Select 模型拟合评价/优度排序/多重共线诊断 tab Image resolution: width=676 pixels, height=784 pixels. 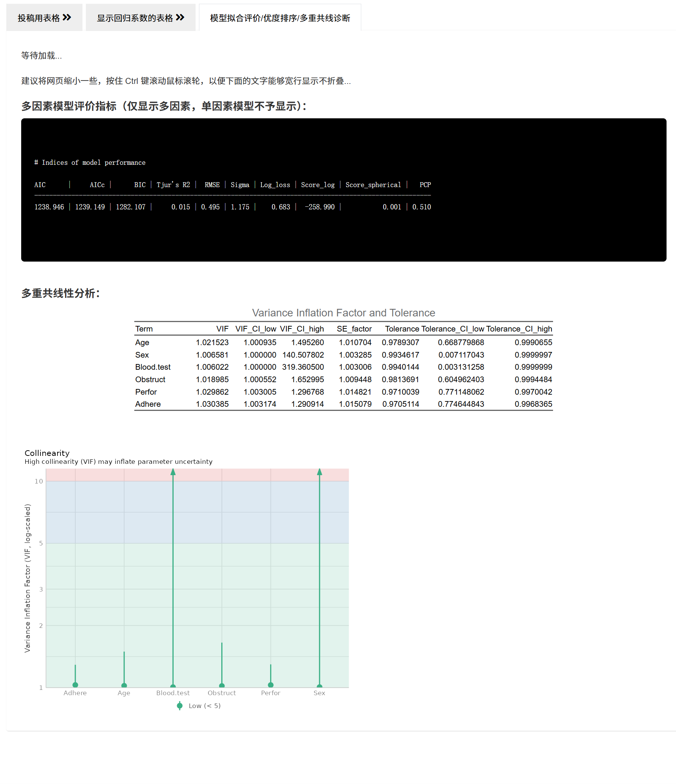(x=280, y=18)
